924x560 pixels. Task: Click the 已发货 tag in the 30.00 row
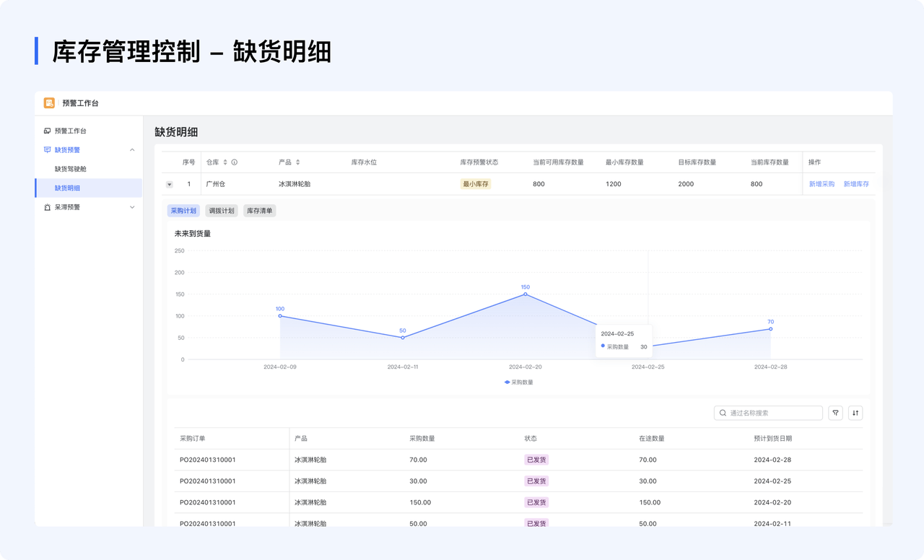(x=536, y=481)
